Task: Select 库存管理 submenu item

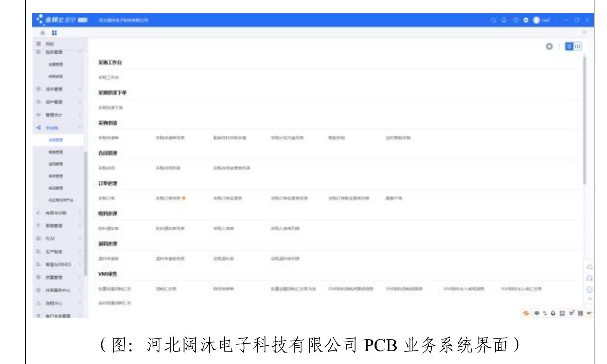Action: tap(56, 176)
